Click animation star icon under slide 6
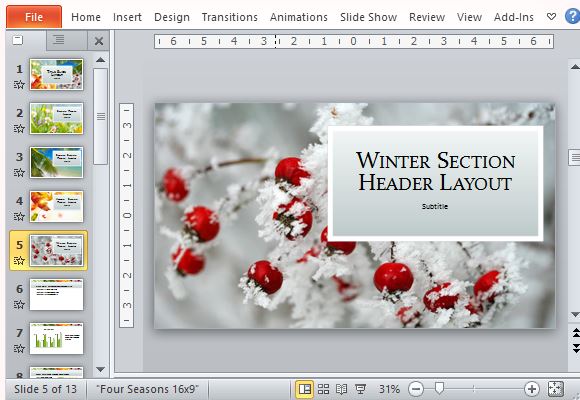 pos(19,305)
